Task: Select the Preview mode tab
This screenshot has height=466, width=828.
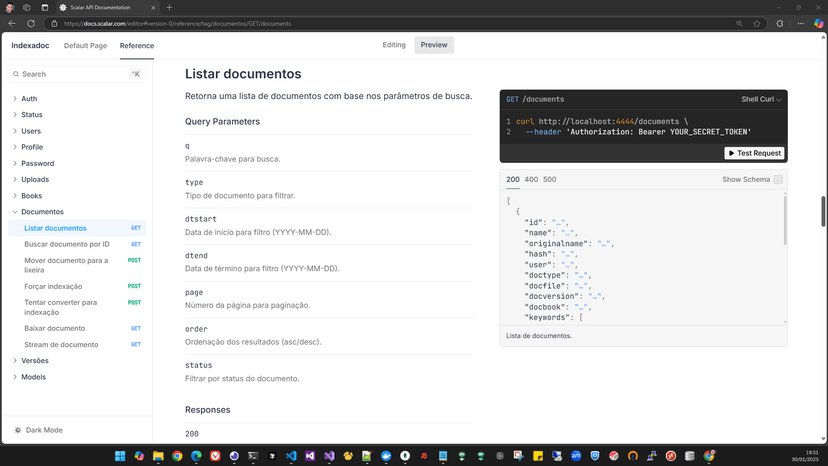Action: [x=434, y=45]
